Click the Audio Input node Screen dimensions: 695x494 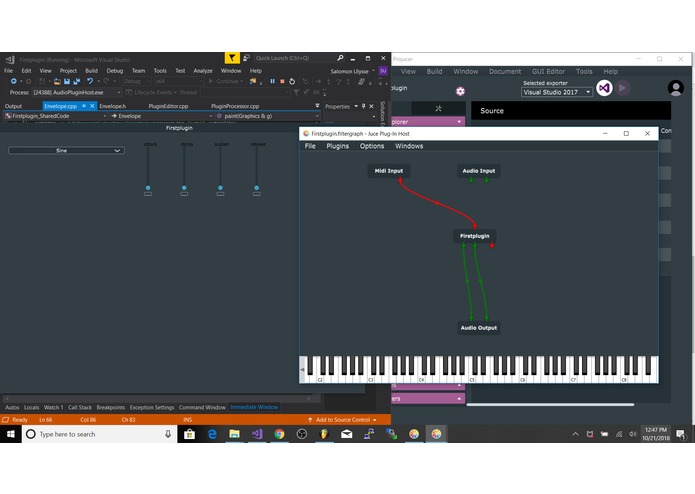[x=479, y=171]
